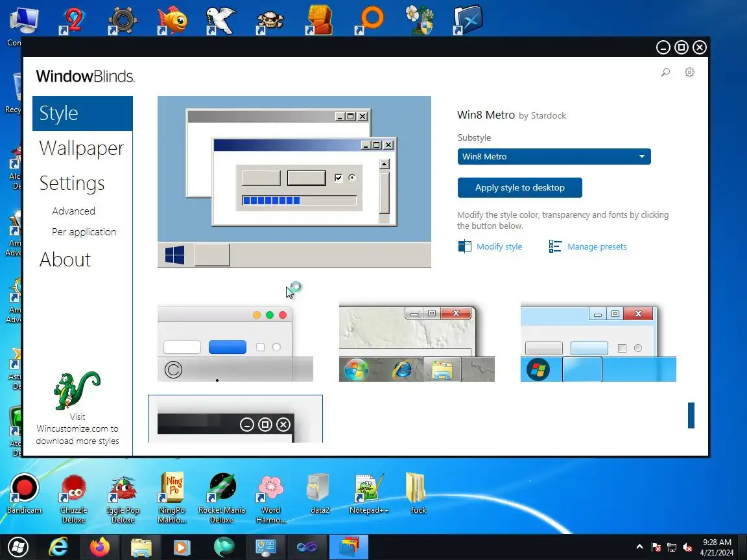Screen dimensions: 747x560
Task: Select the textured stone Windows 7 skin thumbnail
Action: (417, 342)
